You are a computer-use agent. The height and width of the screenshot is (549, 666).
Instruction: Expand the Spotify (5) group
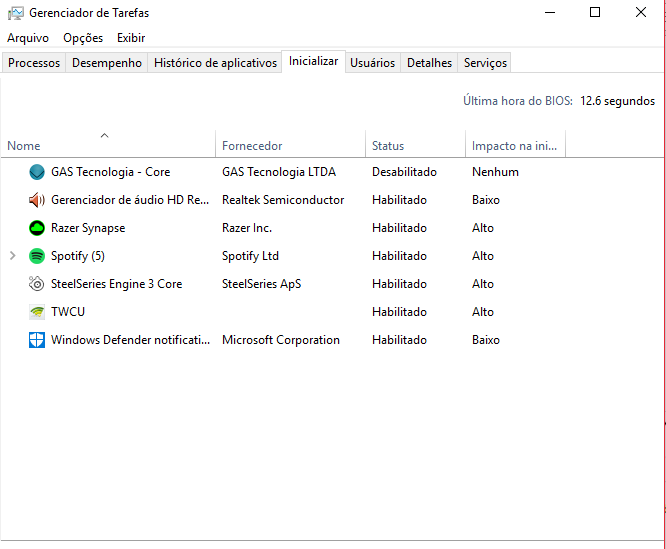pos(13,256)
